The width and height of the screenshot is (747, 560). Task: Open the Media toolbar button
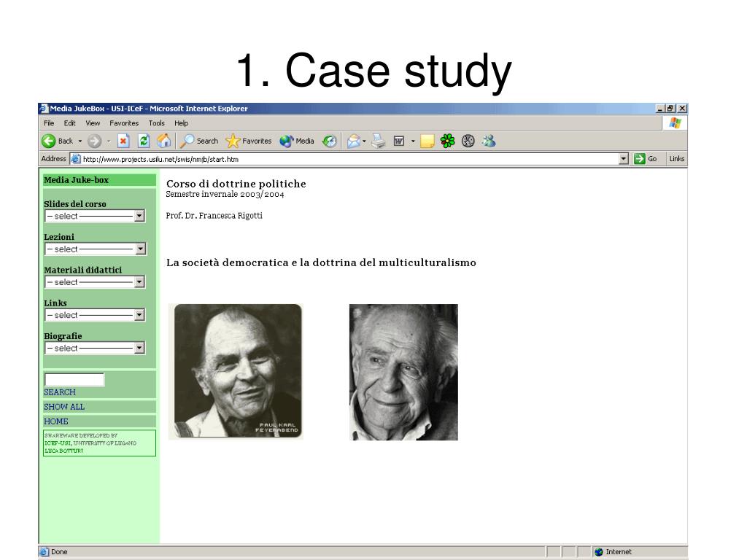(x=296, y=141)
